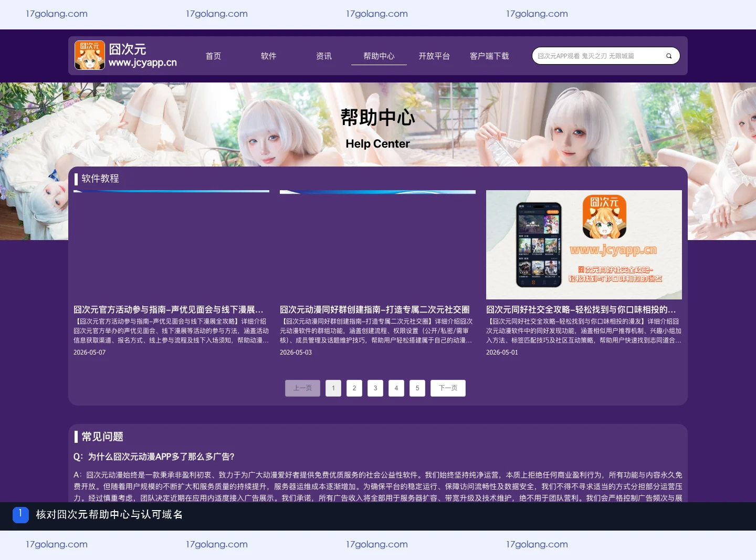756x560 pixels.
Task: Click the 帮助中心 banner heading
Action: point(377,118)
